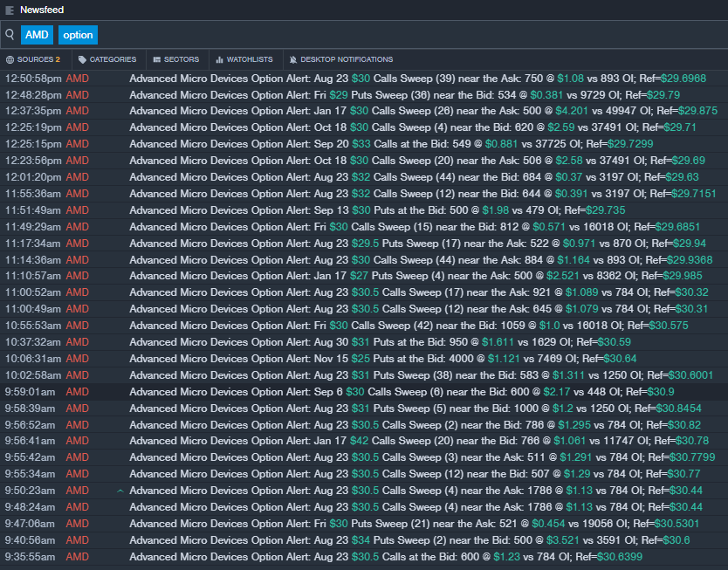Select the 10:06:31am Nov 15 $25 Puts headline
This screenshot has height=570, width=728.
click(x=382, y=359)
